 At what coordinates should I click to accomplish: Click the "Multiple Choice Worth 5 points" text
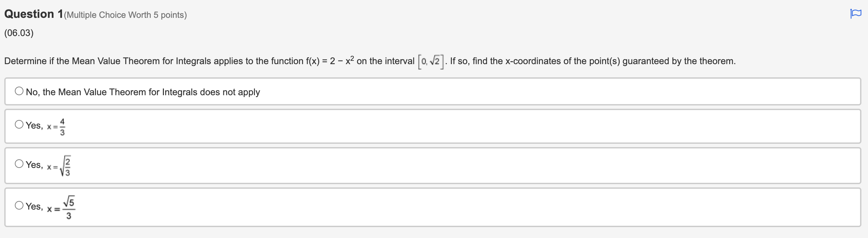point(125,15)
